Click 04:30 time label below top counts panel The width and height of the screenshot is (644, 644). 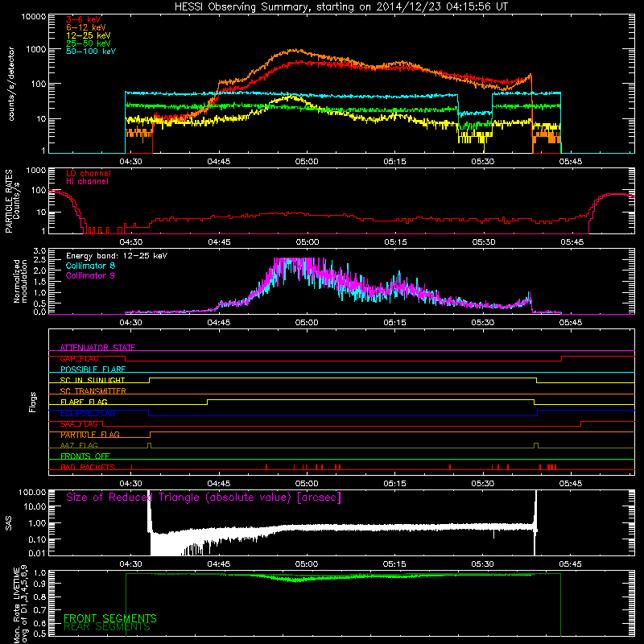pyautogui.click(x=130, y=162)
